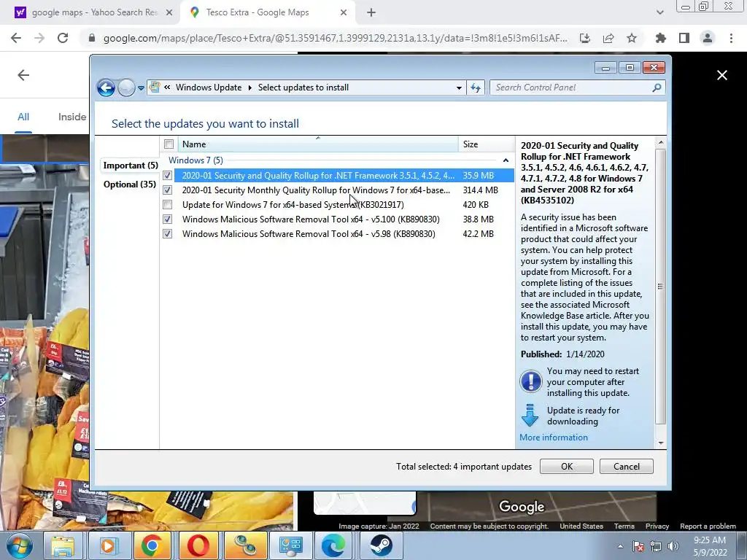Viewport: 747px width, 560px height.
Task: Select the Optional (35) tab
Action: click(130, 184)
